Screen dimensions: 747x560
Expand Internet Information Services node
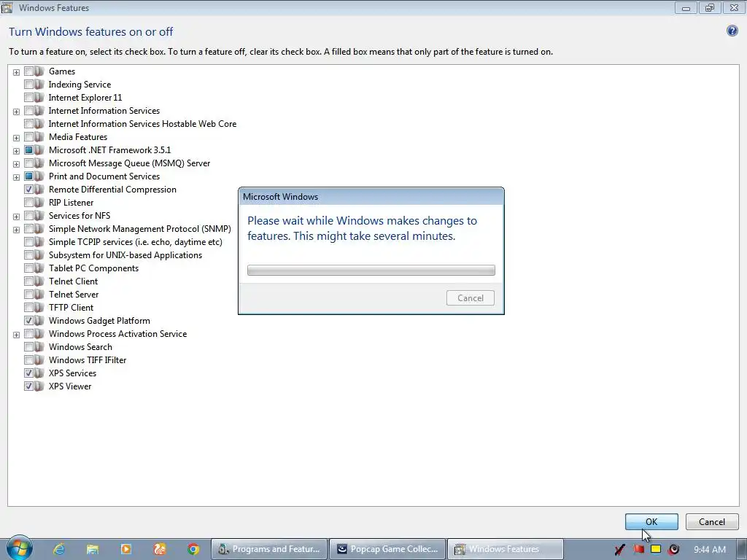click(16, 112)
